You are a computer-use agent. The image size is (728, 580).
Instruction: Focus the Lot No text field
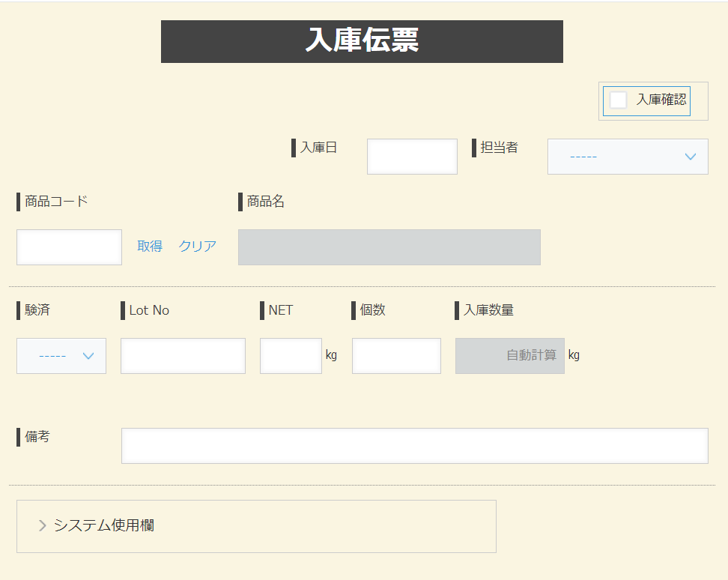(183, 356)
